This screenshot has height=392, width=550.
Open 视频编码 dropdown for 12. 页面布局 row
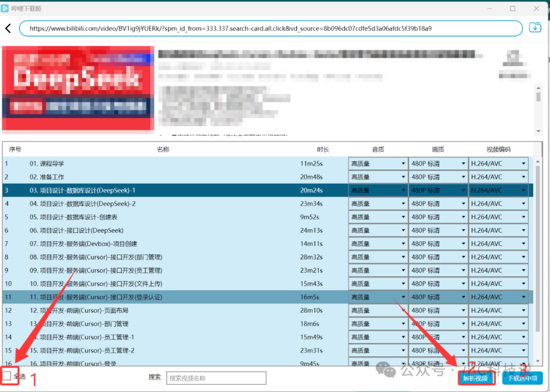click(x=499, y=310)
